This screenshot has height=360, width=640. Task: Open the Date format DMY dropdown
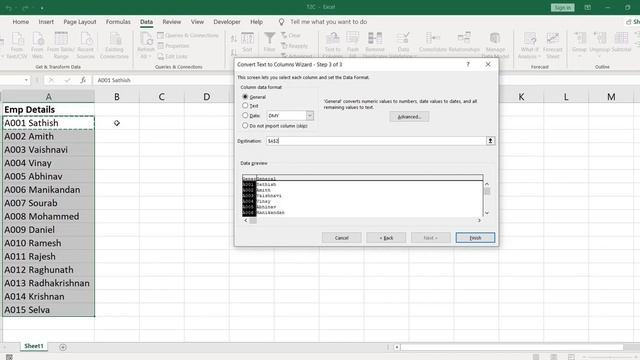(x=310, y=116)
